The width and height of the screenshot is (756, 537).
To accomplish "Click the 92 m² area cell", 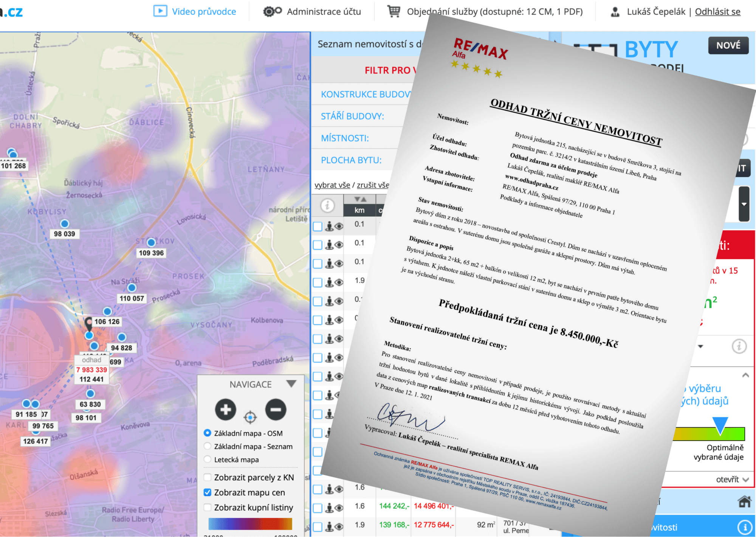I will pyautogui.click(x=486, y=525).
